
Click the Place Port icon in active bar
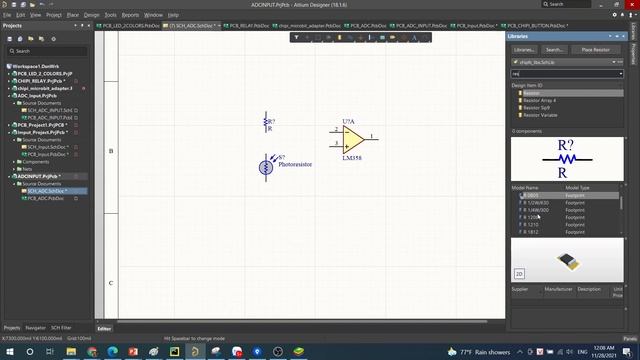point(393,38)
